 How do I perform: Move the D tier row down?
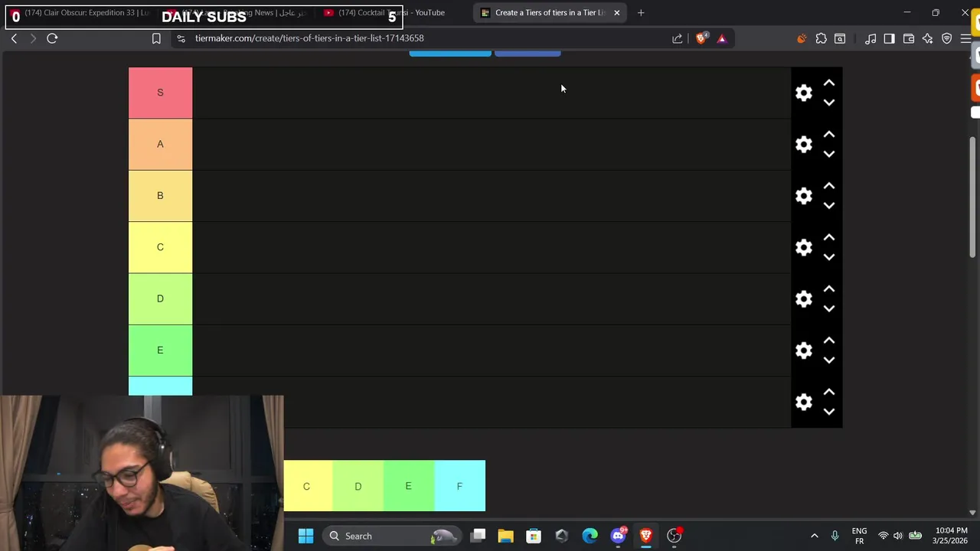[x=829, y=308]
